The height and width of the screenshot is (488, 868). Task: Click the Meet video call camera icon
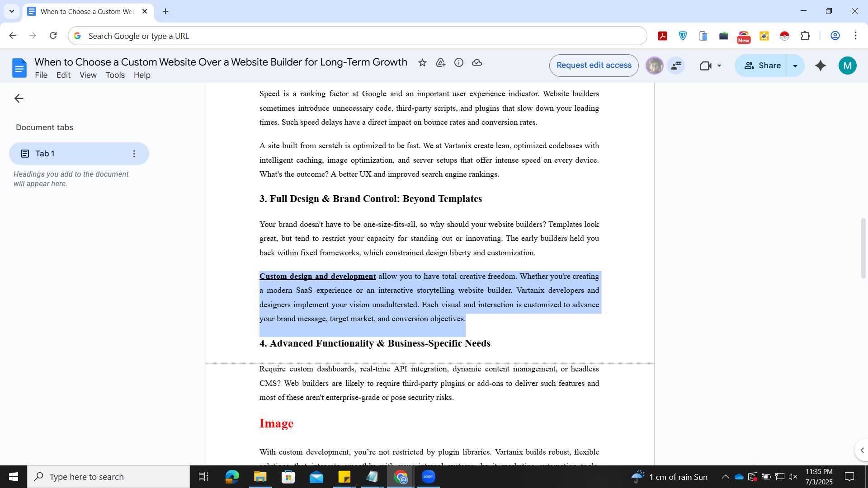pyautogui.click(x=705, y=66)
